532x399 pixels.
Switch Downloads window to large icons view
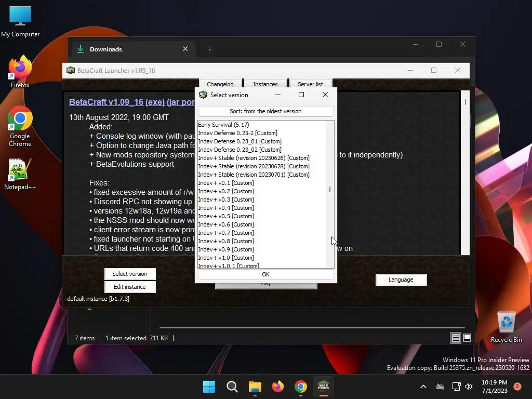pyautogui.click(x=467, y=338)
